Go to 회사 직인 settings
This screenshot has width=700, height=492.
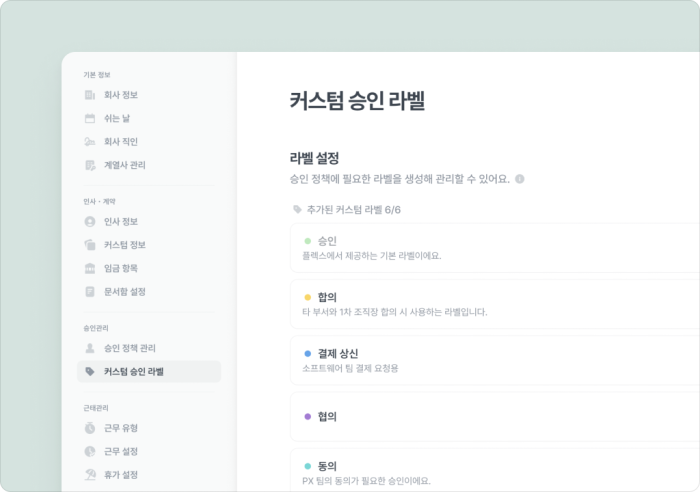(x=149, y=142)
